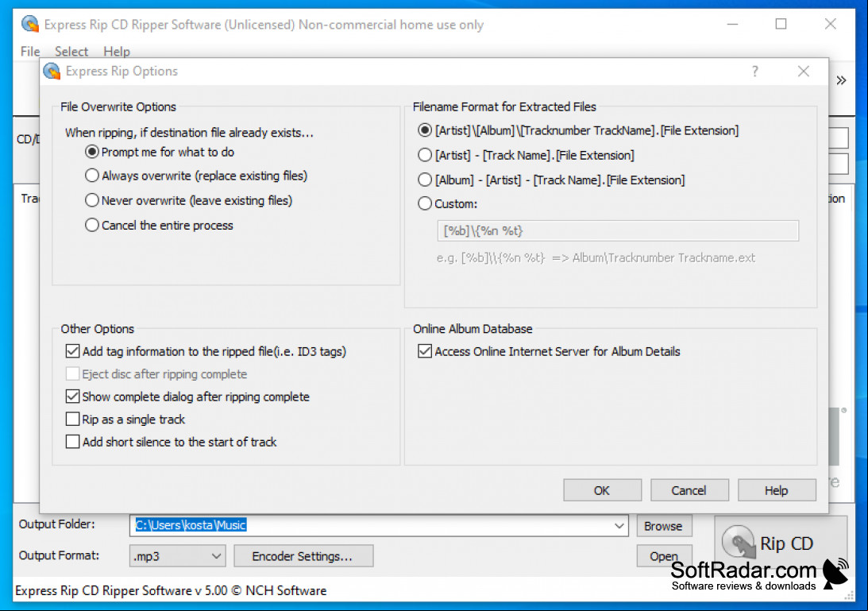868x611 pixels.
Task: Click the question mark help icon in Options dialog
Action: 755,72
